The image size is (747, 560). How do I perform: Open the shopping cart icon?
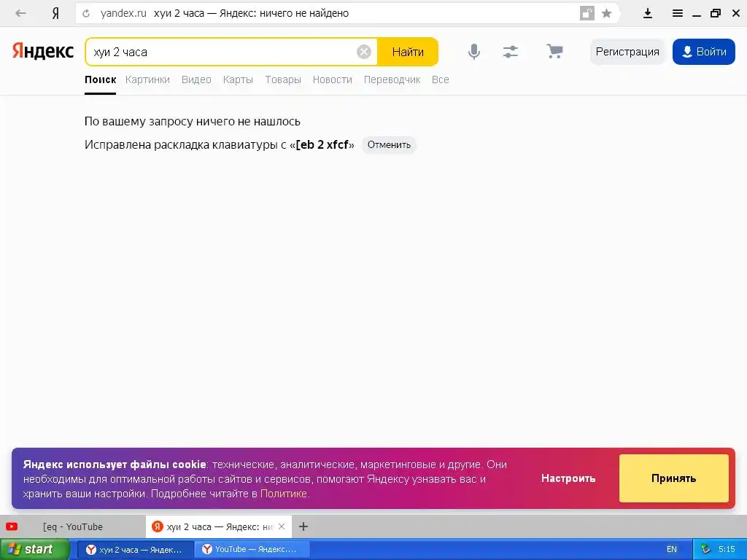point(554,52)
